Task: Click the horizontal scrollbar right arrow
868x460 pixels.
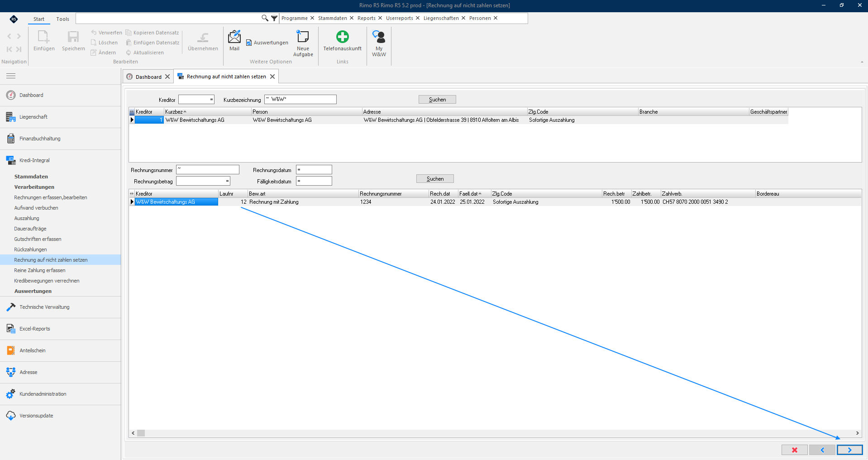Action: pyautogui.click(x=857, y=433)
